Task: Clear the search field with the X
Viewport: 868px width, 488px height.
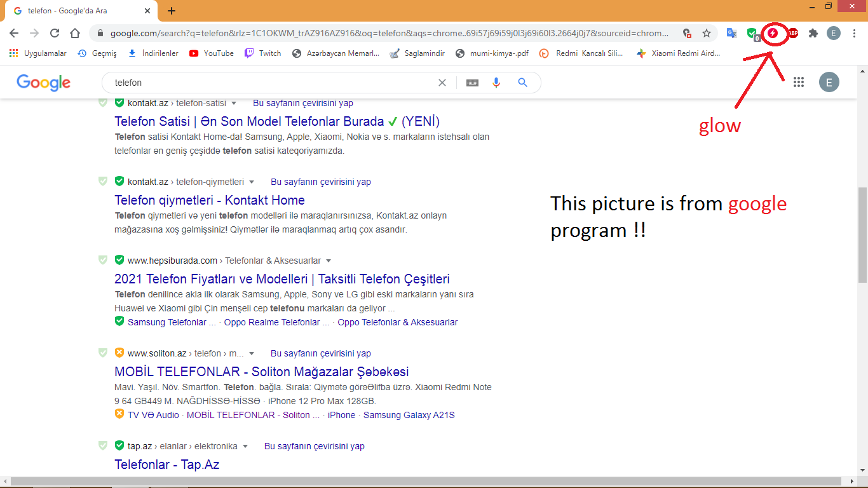Action: coord(442,83)
